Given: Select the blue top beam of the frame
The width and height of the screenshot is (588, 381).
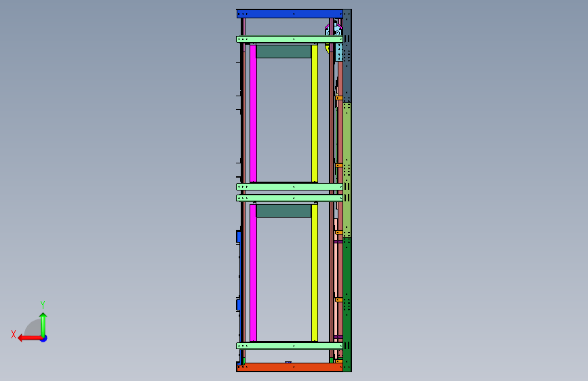Looking at the screenshot, I should pyautogui.click(x=290, y=14).
